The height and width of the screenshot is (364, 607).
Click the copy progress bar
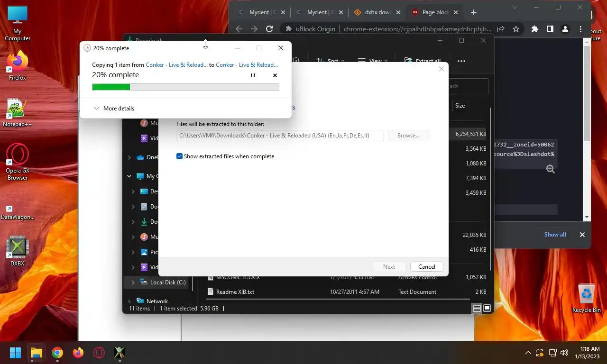(185, 87)
